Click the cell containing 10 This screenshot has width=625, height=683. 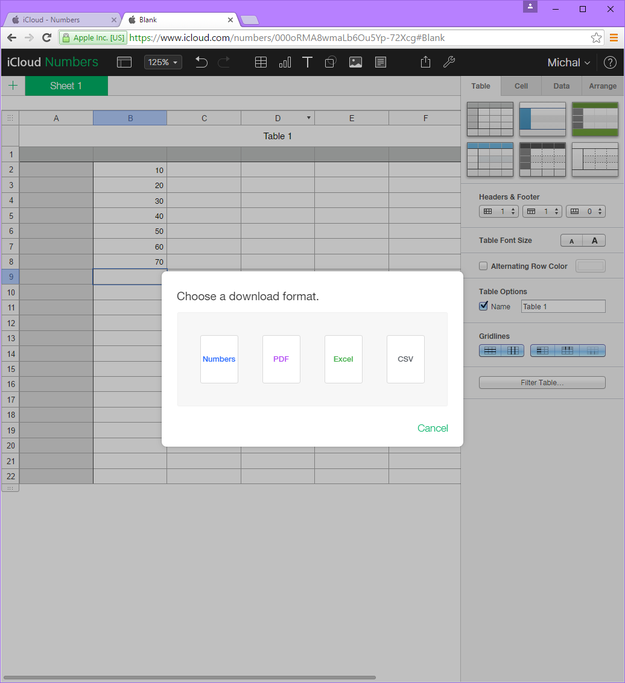130,170
